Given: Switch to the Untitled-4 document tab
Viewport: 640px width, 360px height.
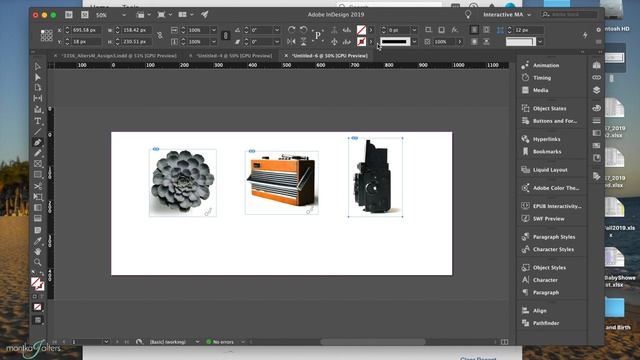Looking at the screenshot, I should click(234, 56).
